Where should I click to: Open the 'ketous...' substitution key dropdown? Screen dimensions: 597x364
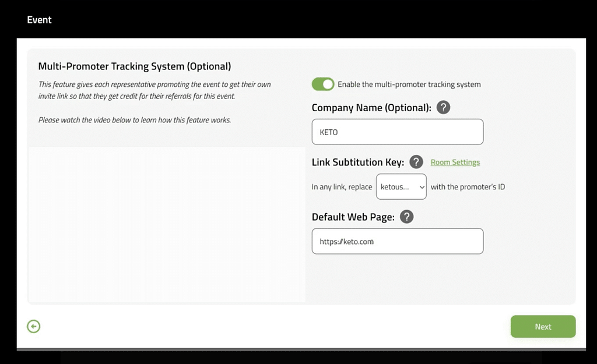point(401,187)
